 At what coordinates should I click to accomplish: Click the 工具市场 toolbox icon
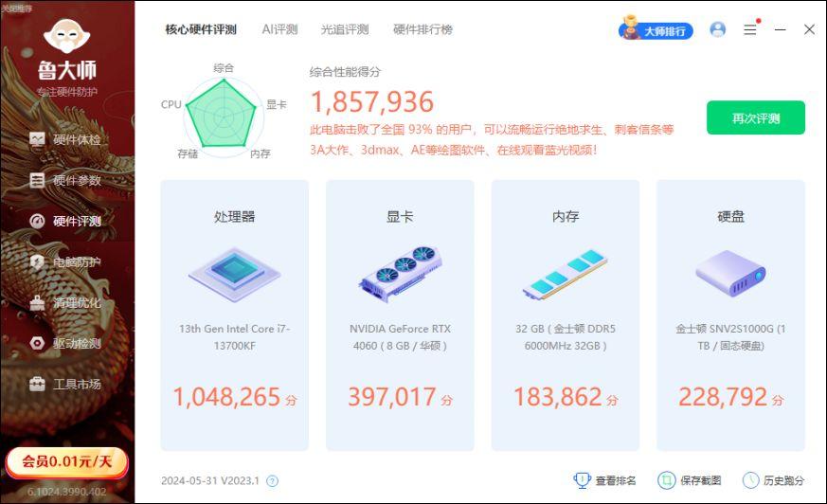coord(37,384)
